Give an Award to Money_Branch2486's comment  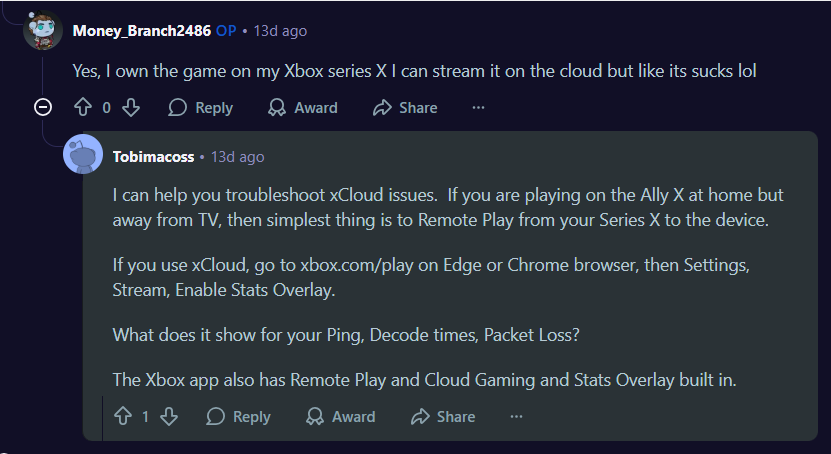coord(303,107)
